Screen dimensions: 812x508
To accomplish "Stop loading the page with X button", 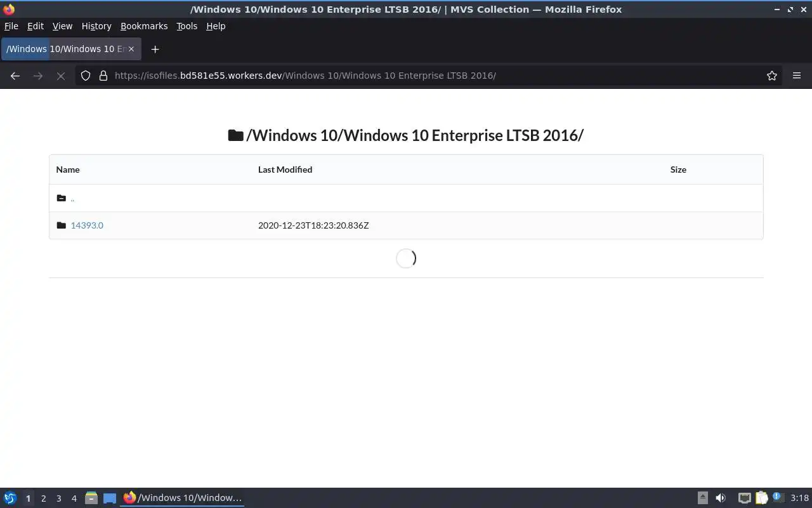I will click(61, 76).
